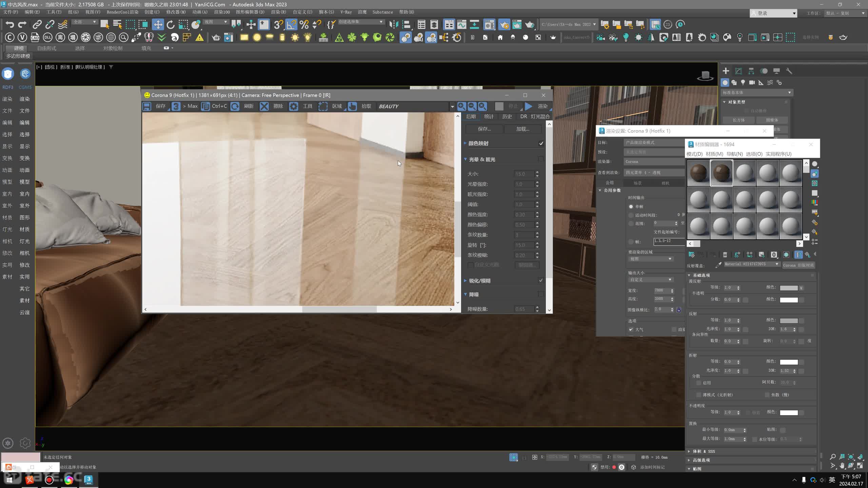This screenshot has height=488, width=868.
Task: Click the material eyedropper pick icon
Action: coord(718,265)
